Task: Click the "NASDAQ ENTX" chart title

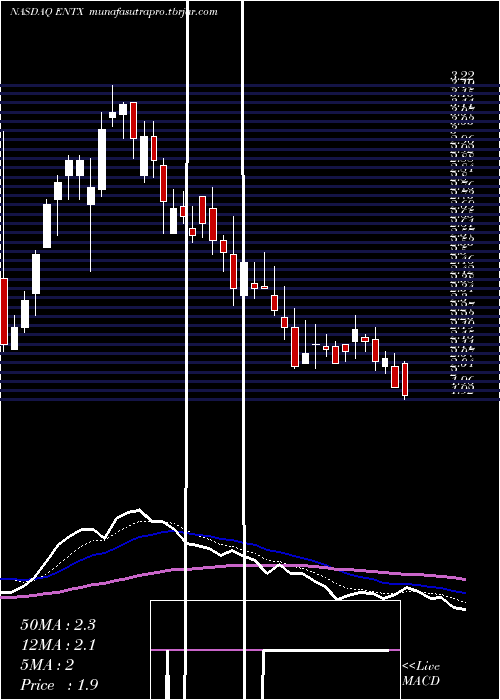Action: point(47,12)
